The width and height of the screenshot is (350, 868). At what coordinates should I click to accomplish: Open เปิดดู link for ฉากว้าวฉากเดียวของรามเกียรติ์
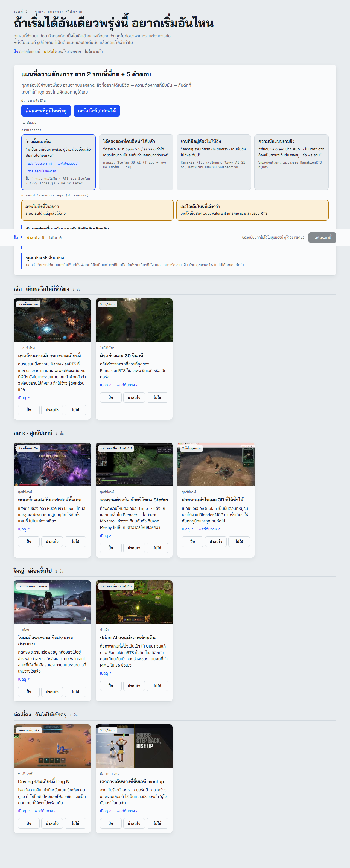click(24, 398)
